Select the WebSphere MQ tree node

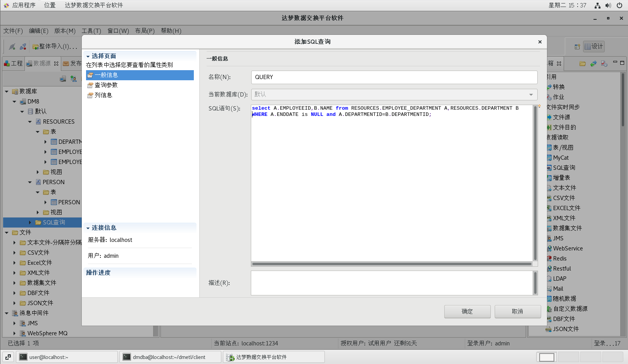tap(47, 333)
